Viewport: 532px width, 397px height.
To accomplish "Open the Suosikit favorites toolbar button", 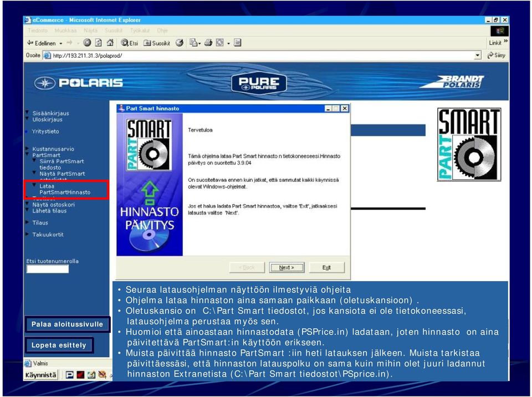I will pos(157,43).
